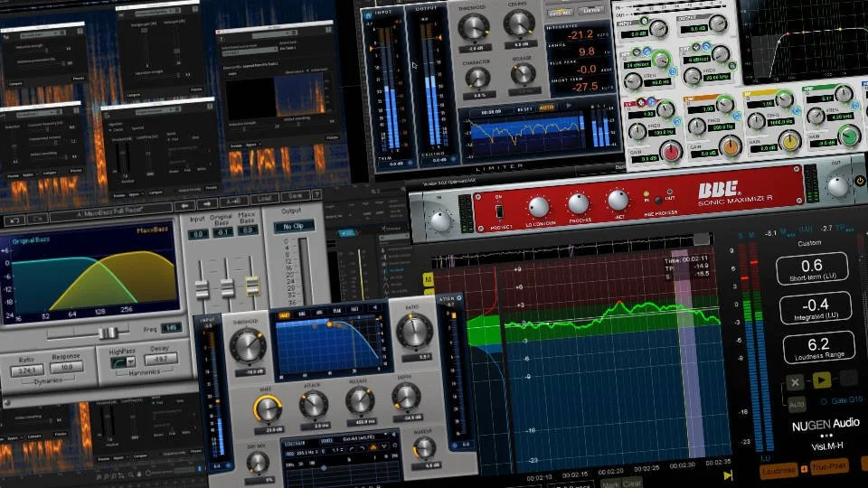Click the red band Gain knob in EQ
This screenshot has height=488, width=868.
pyautogui.click(x=671, y=152)
